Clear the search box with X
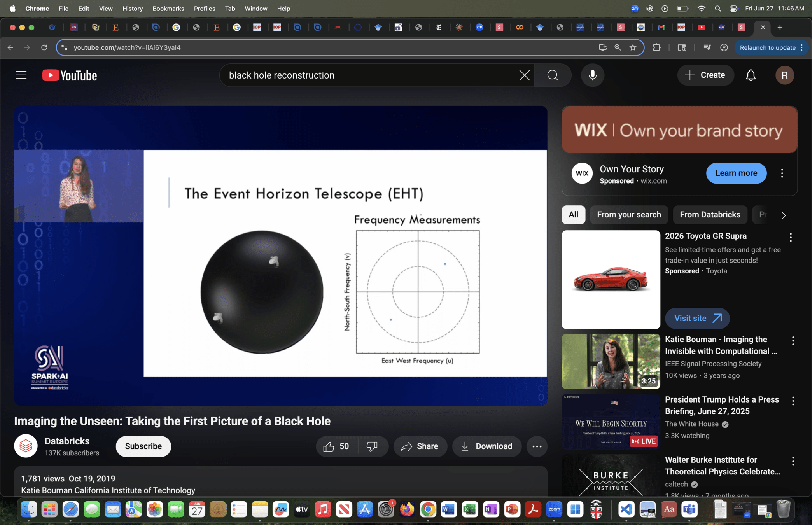812x525 pixels. click(524, 75)
